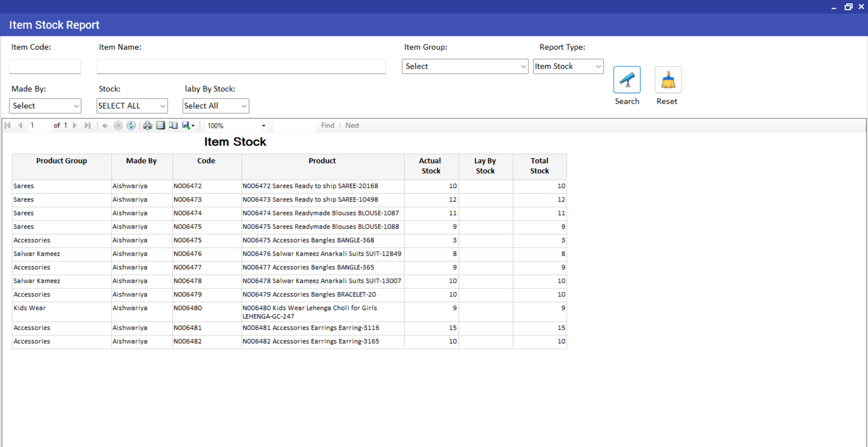This screenshot has width=868, height=447.
Task: Click back to parent report arrow
Action: coord(105,126)
